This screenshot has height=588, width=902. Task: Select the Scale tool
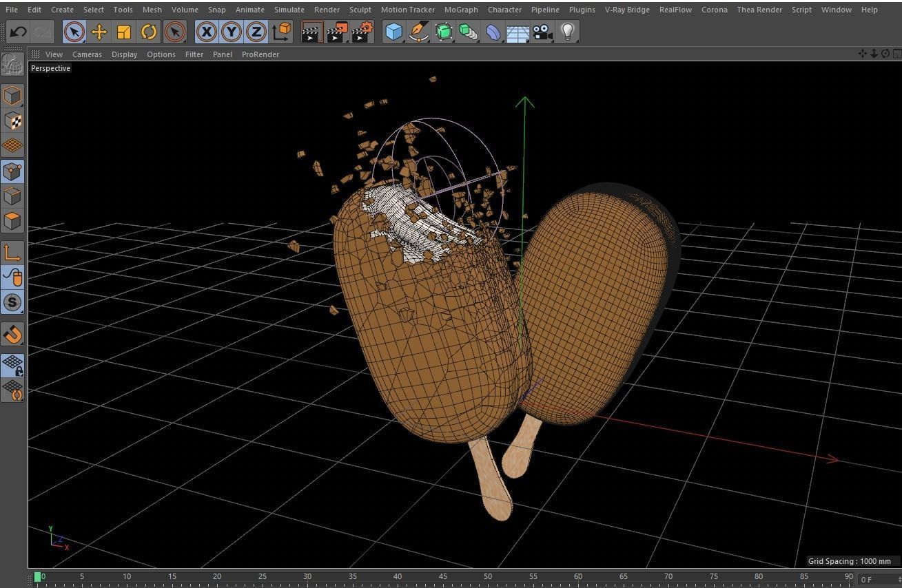[x=124, y=32]
